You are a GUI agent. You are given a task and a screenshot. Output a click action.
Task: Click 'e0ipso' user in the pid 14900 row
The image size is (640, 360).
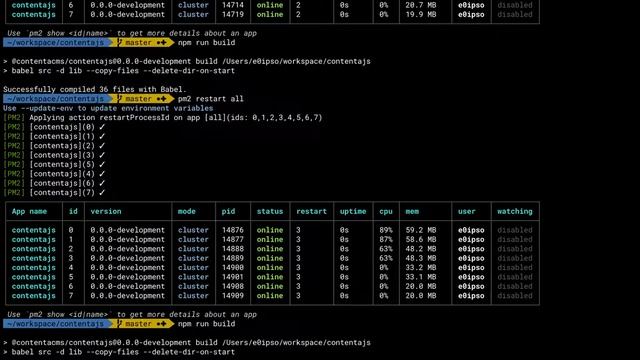click(471, 268)
